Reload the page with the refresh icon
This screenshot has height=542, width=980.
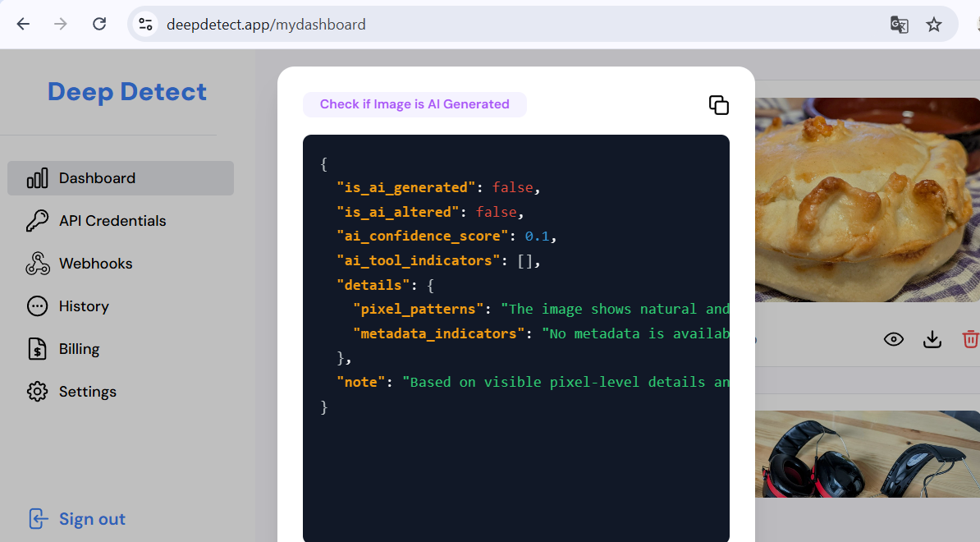tap(99, 25)
